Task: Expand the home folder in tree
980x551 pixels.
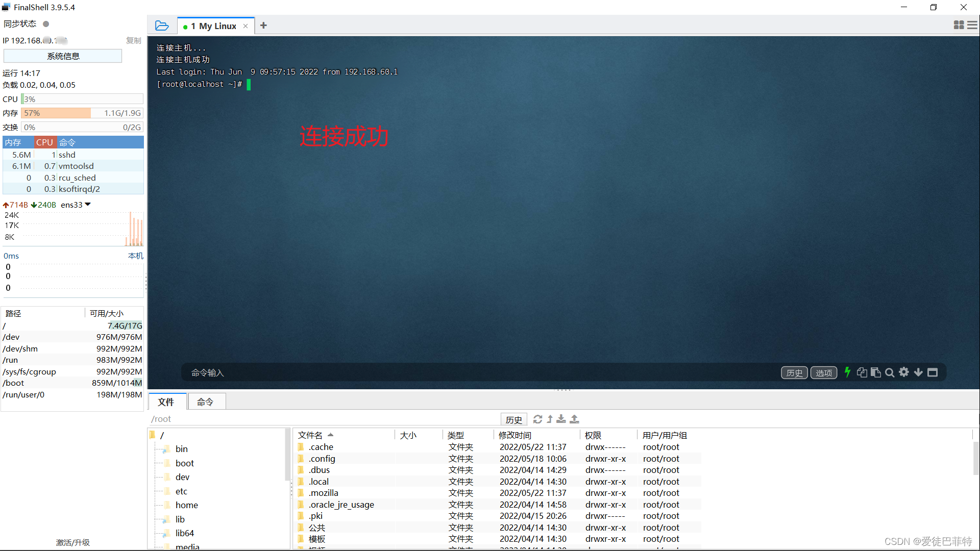Action: [x=186, y=505]
